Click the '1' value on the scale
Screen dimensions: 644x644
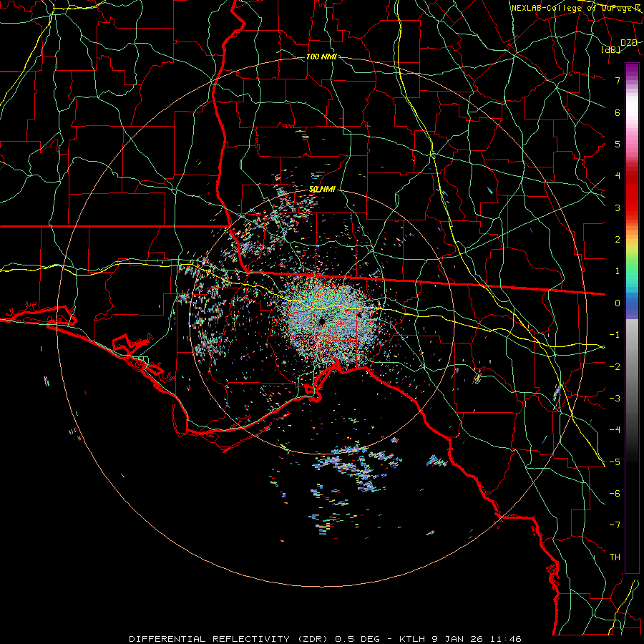[618, 271]
